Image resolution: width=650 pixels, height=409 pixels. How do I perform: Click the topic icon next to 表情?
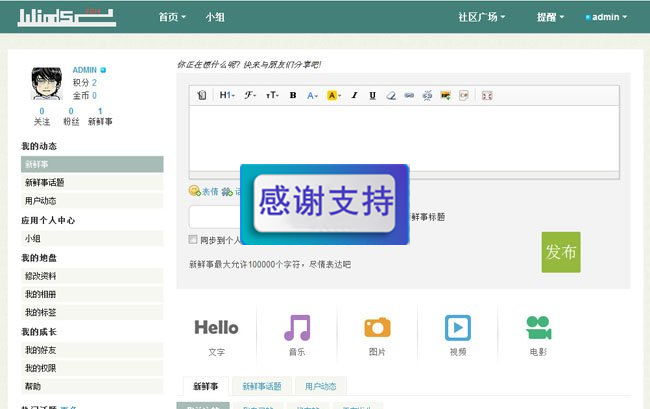[x=227, y=191]
